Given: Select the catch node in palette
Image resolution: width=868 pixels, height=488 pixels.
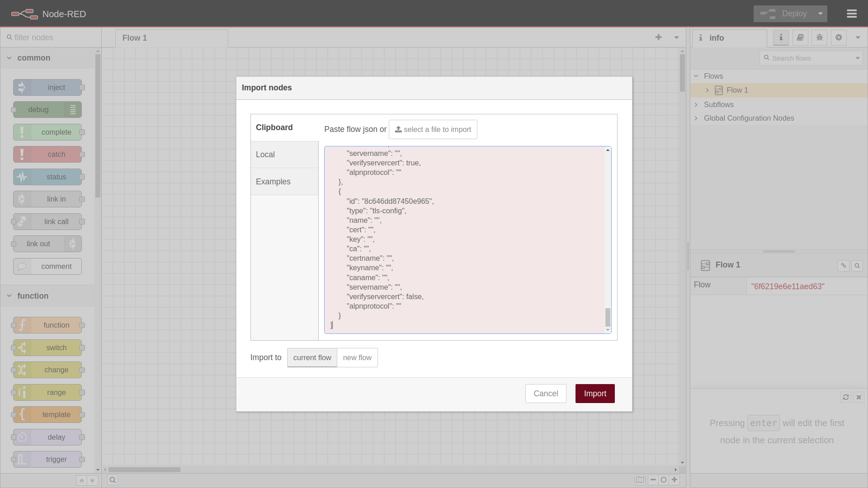Looking at the screenshot, I should tap(47, 155).
